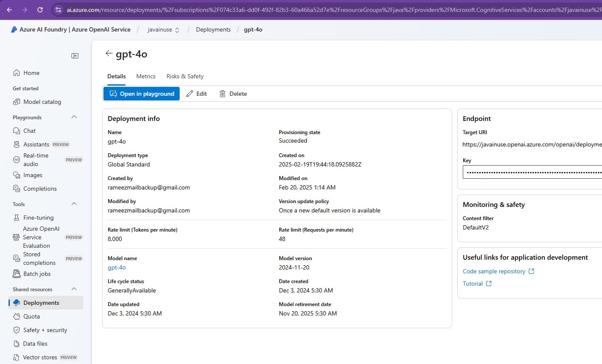Click the Assistants icon in the sidebar

17,144
